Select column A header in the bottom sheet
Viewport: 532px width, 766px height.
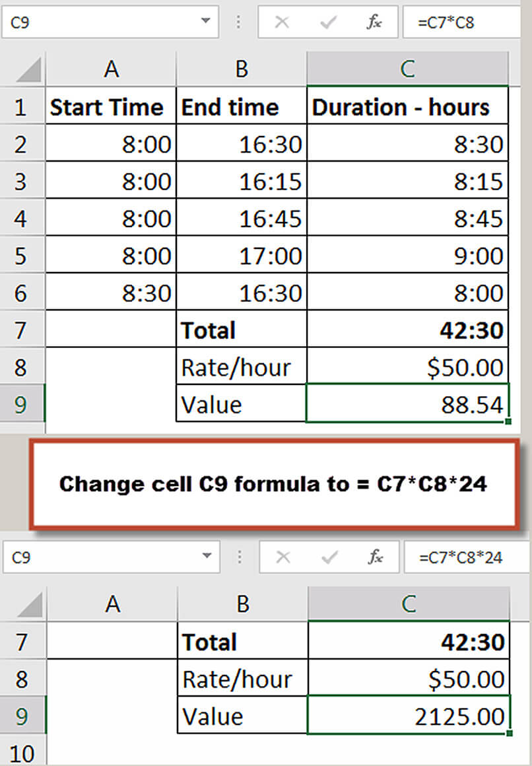(112, 604)
